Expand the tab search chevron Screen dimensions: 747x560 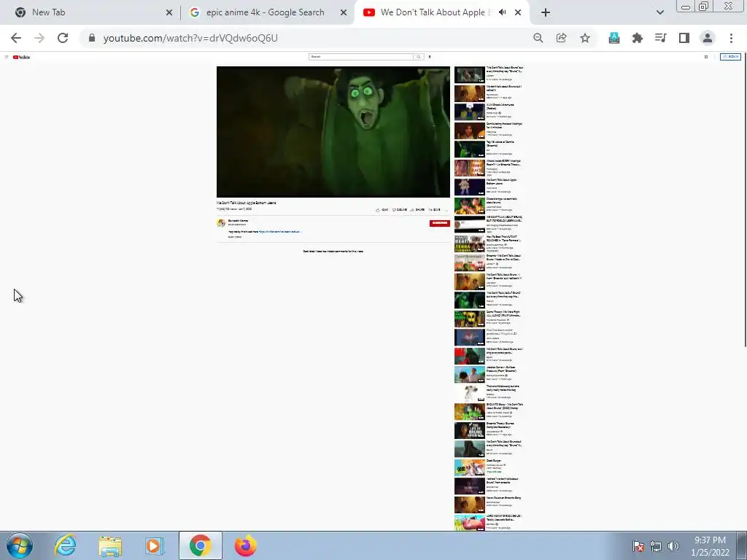(x=659, y=12)
